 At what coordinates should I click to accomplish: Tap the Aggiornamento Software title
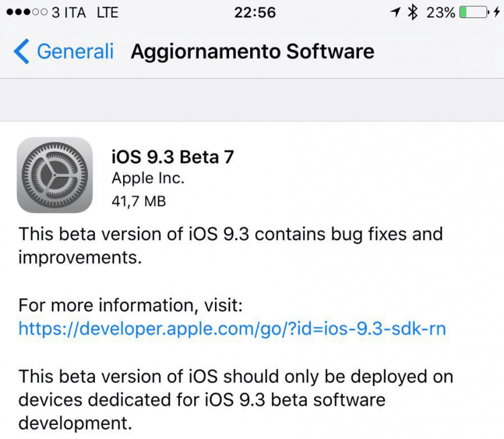click(253, 52)
